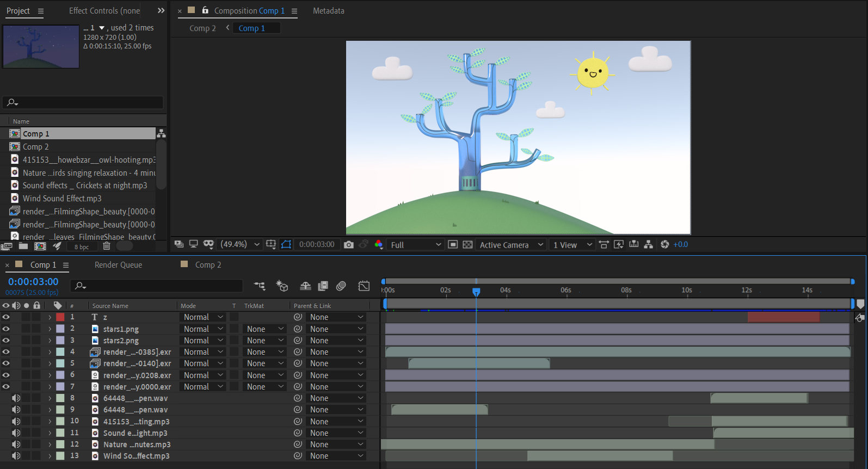Viewport: 868px width, 469px height.
Task: Open the composition flowchart icon
Action: [648, 245]
